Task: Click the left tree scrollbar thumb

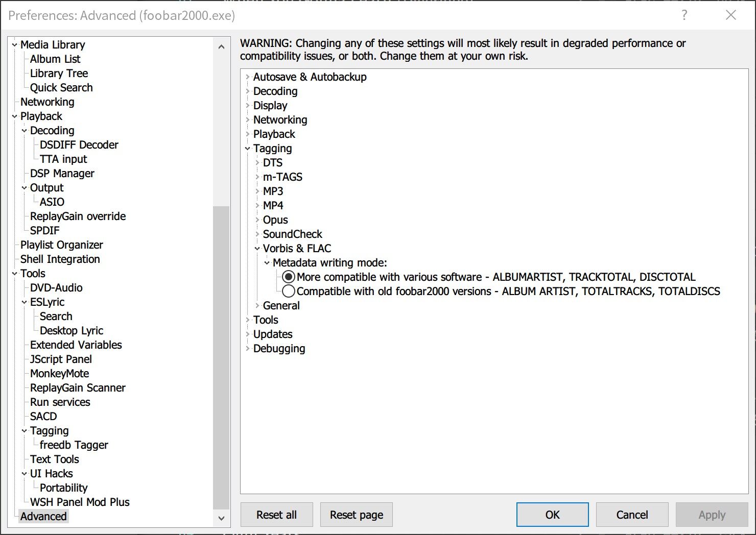Action: tap(221, 357)
